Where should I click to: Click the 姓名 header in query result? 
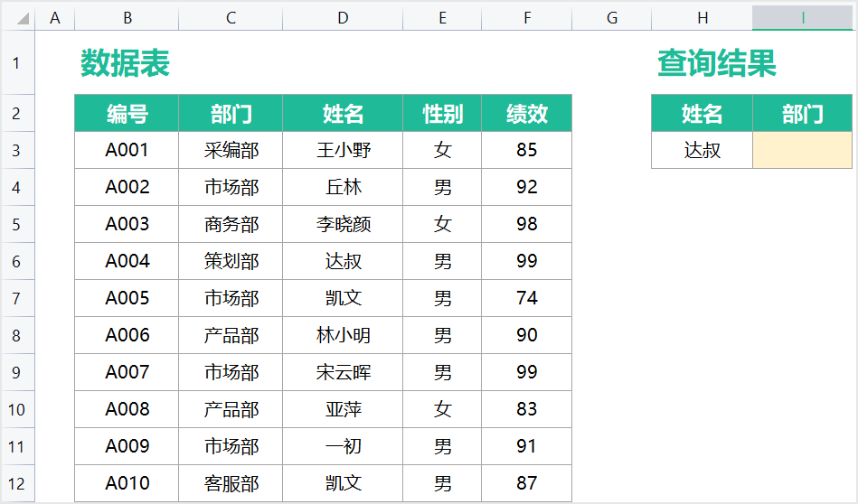click(x=702, y=113)
